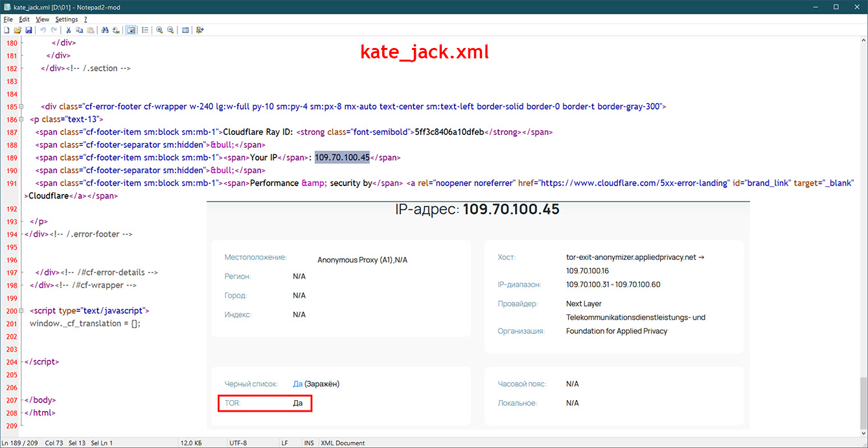The width and height of the screenshot is (868, 448).
Task: Switch XML Document syntax scheme in status bar
Action: [x=343, y=443]
